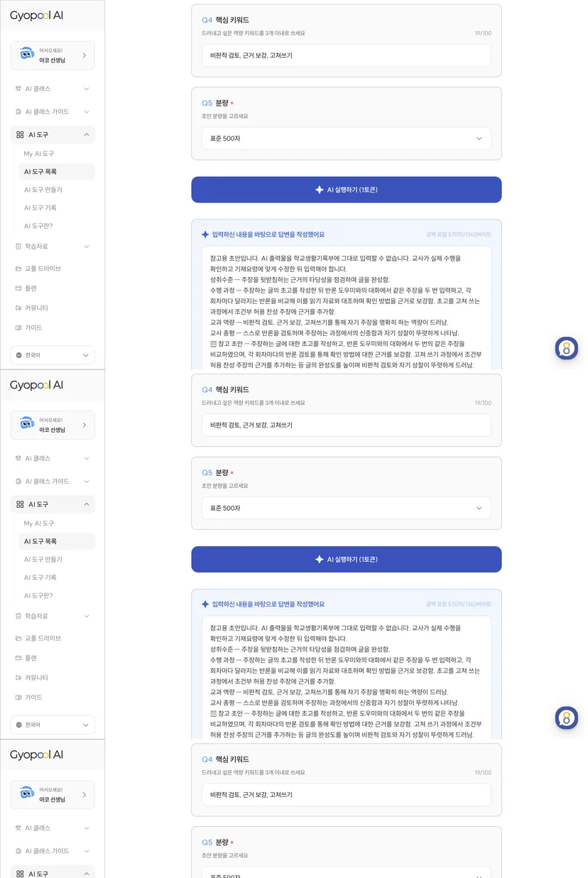The image size is (588, 878).
Task: Click the 학습자료 icon in the topmost sidebar
Action: coord(19,246)
